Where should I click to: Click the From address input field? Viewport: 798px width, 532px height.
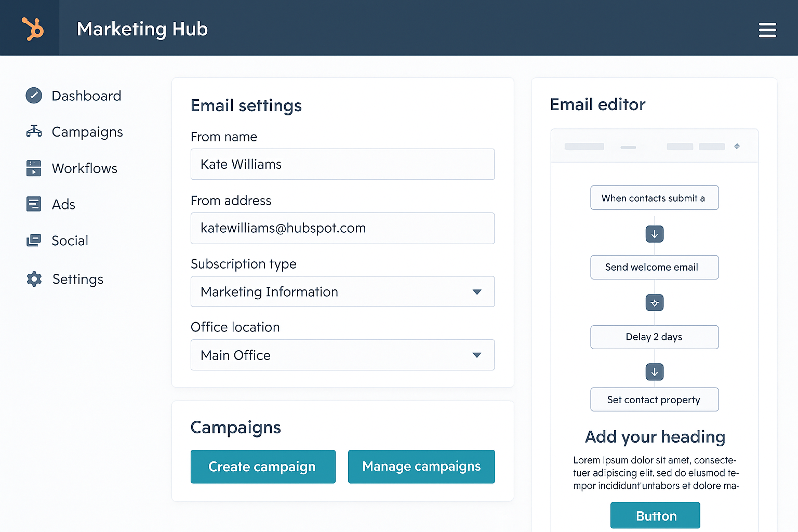342,228
